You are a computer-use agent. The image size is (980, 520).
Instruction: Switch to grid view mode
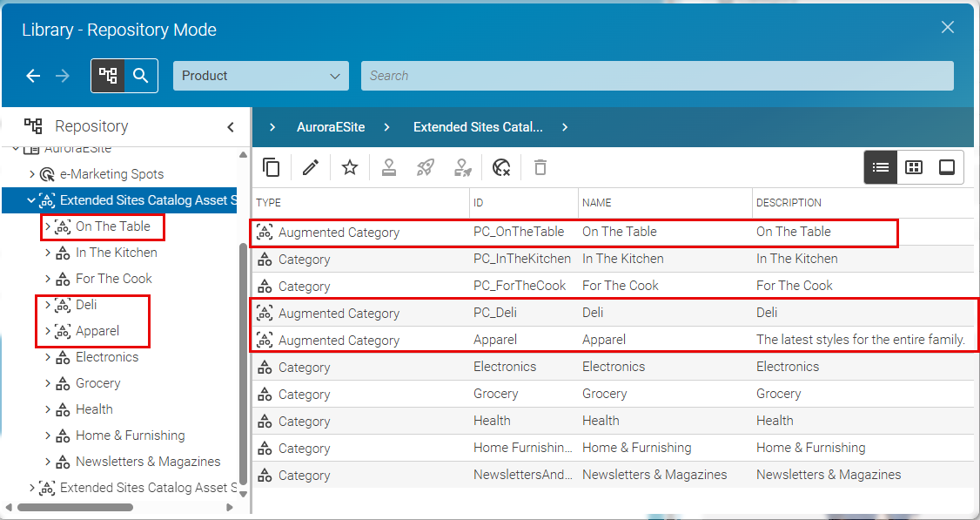pyautogui.click(x=913, y=166)
